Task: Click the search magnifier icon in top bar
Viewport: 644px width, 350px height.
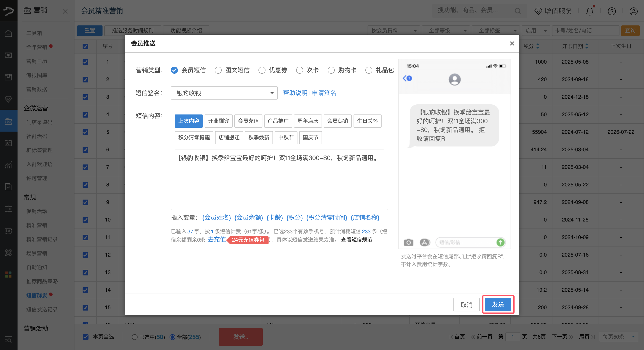Action: point(517,11)
